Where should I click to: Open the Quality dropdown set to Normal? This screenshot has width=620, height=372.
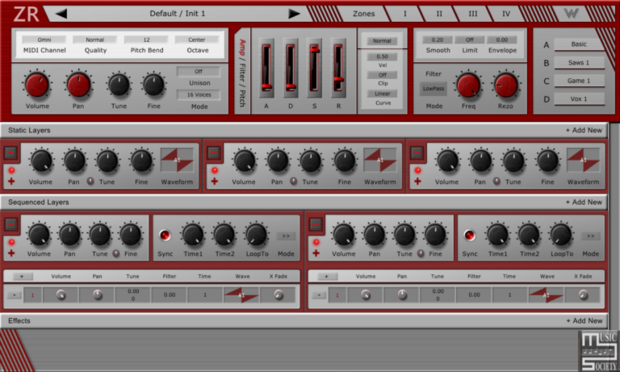pos(95,40)
